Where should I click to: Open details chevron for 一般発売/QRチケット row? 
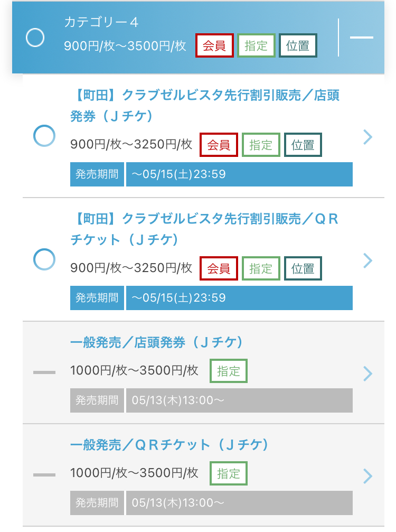368,476
